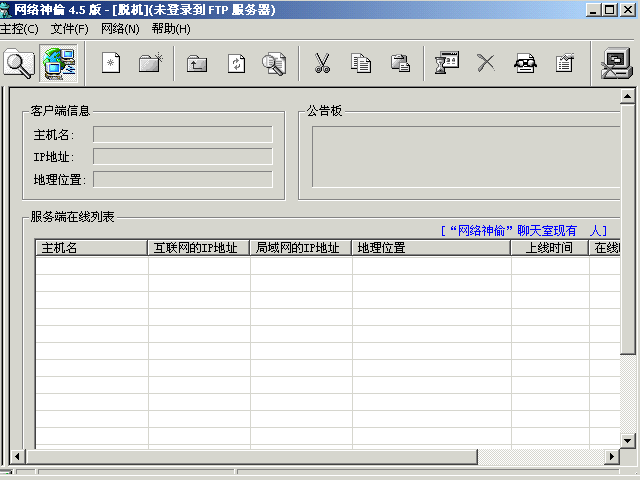640x480 pixels.
Task: Click the networked computers toolbar icon
Action: click(x=59, y=64)
